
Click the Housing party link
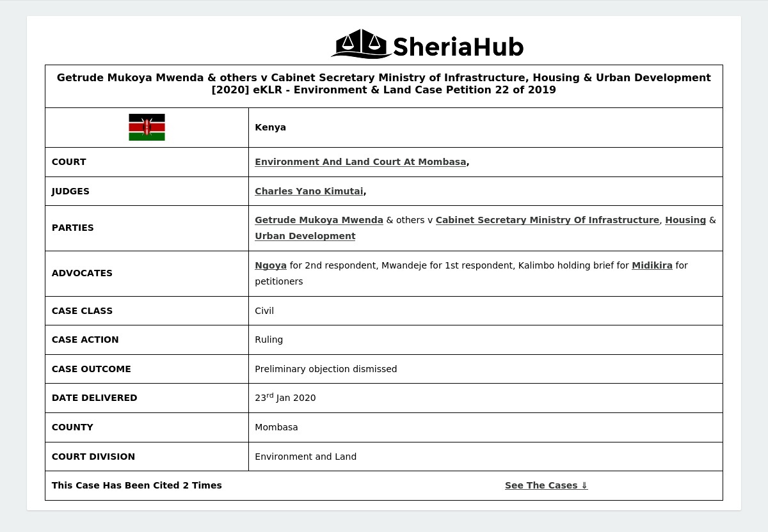click(x=685, y=220)
